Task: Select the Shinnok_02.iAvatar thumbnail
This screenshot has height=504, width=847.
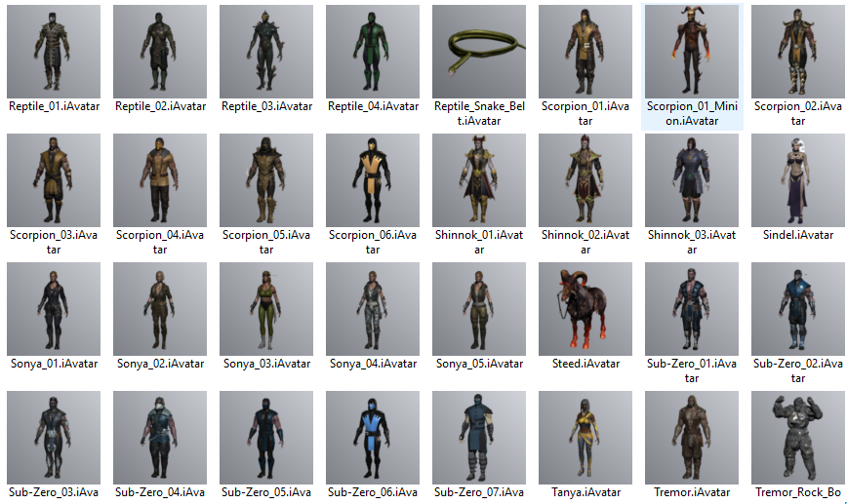Action: pos(585,180)
